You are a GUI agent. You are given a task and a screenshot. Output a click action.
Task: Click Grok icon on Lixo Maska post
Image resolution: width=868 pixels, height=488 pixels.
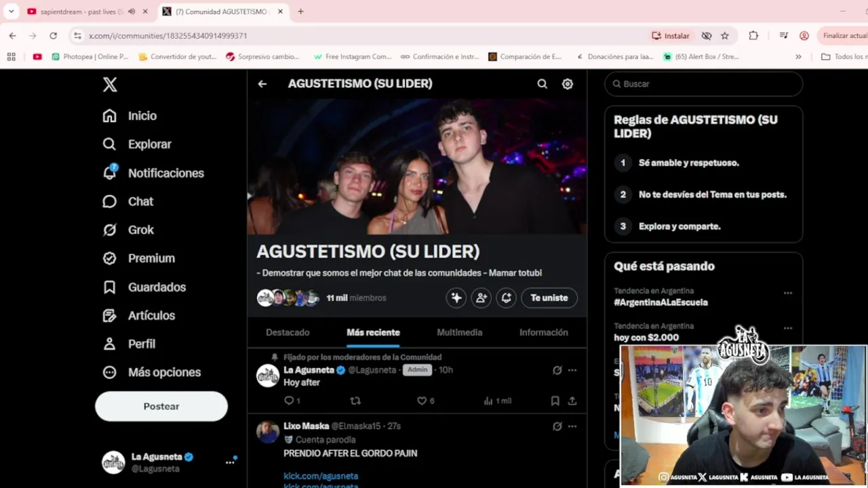(x=557, y=426)
